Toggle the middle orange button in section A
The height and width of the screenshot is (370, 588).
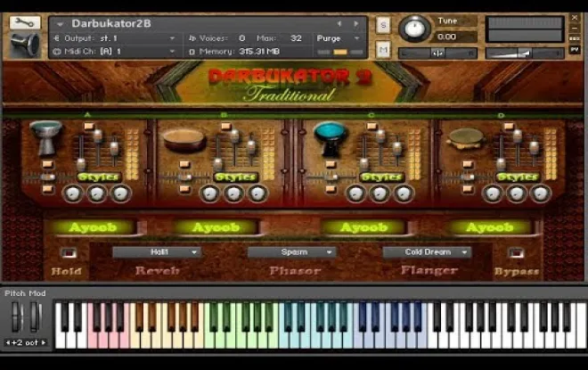(x=47, y=164)
